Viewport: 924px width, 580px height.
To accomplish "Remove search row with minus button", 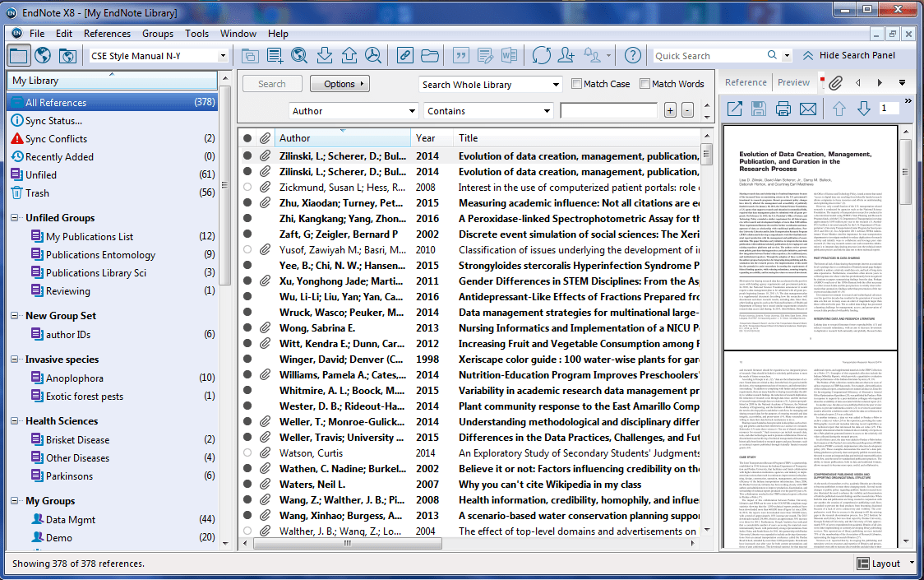I will coord(687,110).
